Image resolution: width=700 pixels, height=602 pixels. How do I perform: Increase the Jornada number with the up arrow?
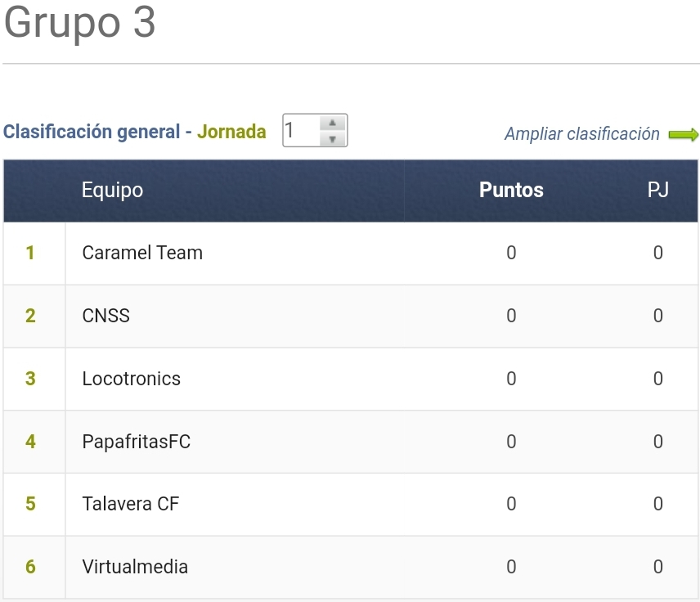pos(332,124)
